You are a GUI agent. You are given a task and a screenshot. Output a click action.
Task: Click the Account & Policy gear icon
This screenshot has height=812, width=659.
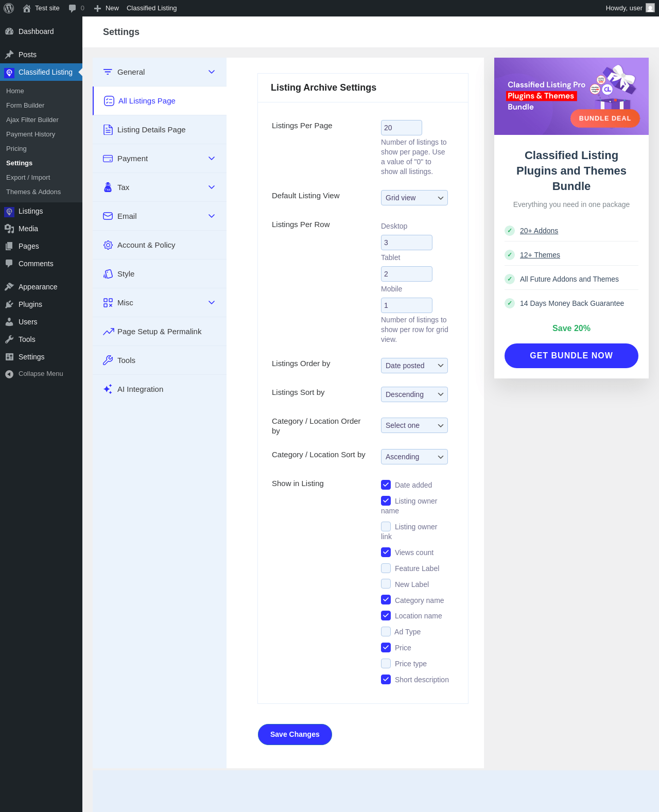coord(108,245)
